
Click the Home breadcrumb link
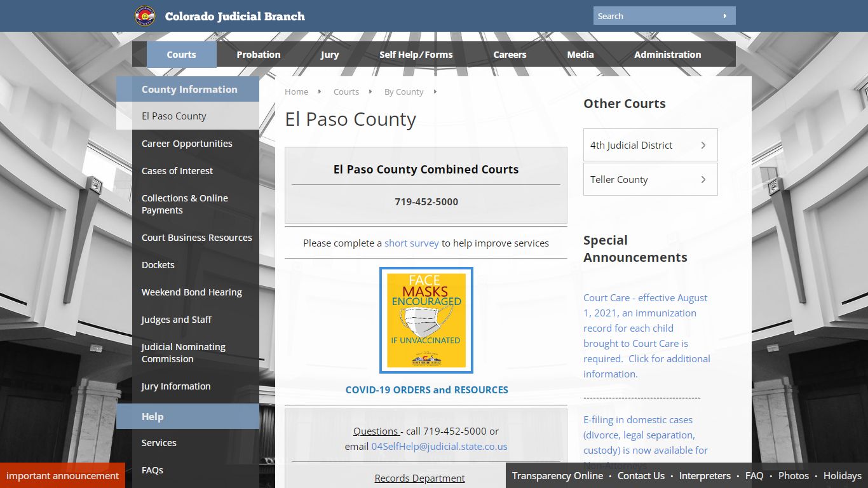[296, 91]
